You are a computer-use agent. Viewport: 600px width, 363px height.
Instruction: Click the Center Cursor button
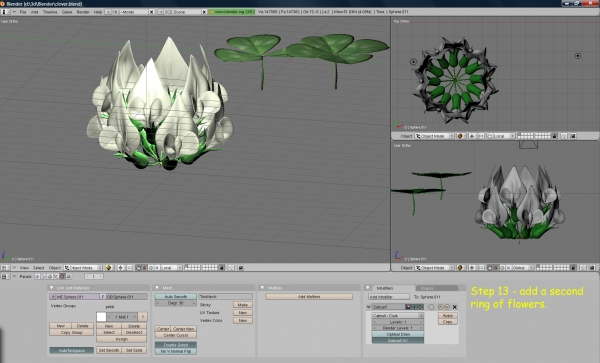[176, 335]
